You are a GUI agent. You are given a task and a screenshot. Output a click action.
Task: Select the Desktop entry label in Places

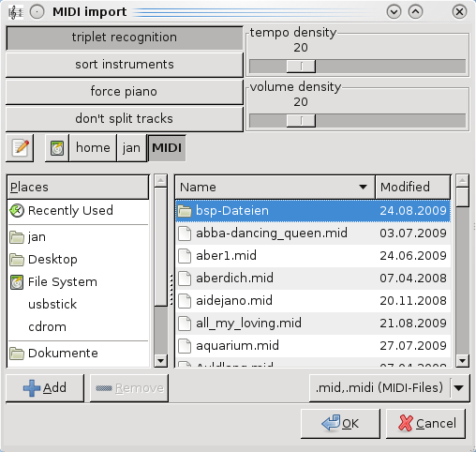coord(52,260)
